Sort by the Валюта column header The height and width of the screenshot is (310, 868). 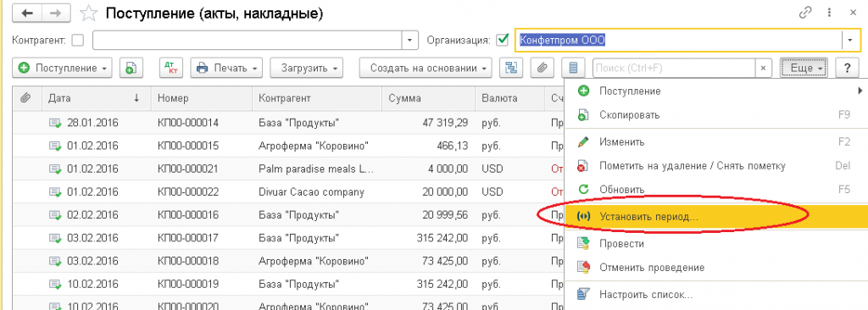click(x=509, y=98)
